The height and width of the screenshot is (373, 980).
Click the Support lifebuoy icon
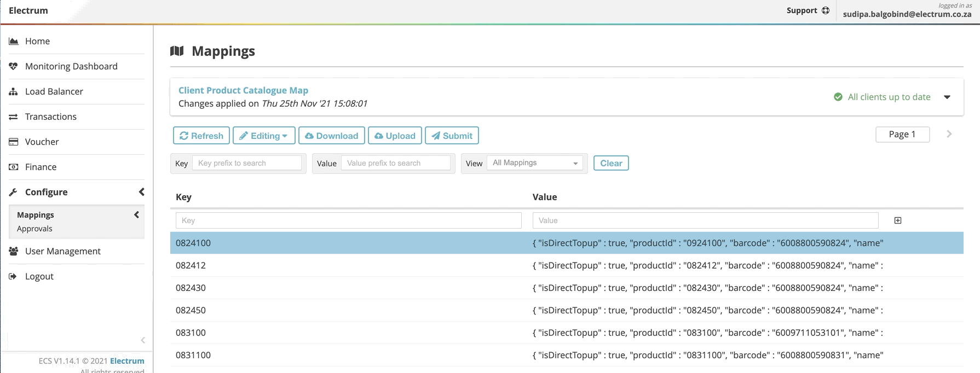[x=826, y=10]
